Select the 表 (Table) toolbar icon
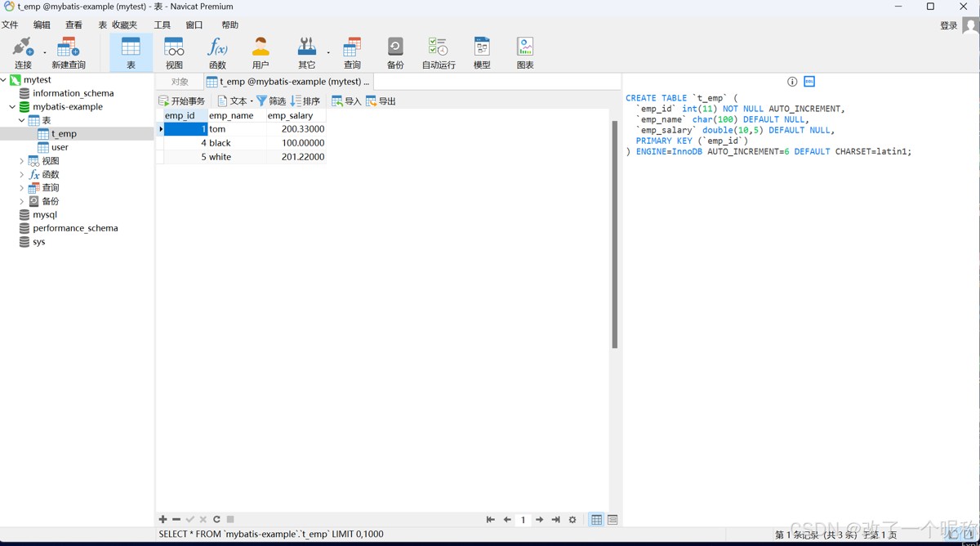980x546 pixels. point(131,52)
